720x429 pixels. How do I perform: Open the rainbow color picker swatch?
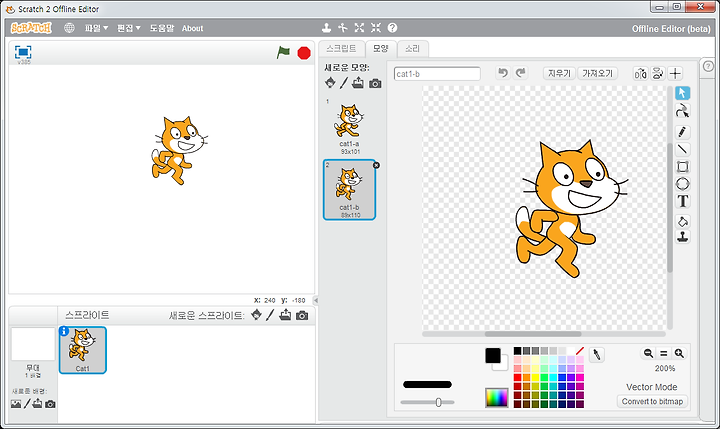(x=496, y=398)
